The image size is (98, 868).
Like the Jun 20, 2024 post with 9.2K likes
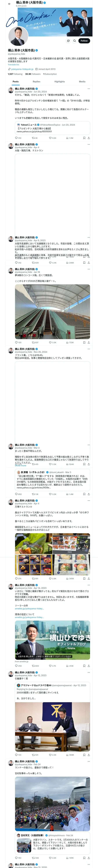[x=52, y=138]
